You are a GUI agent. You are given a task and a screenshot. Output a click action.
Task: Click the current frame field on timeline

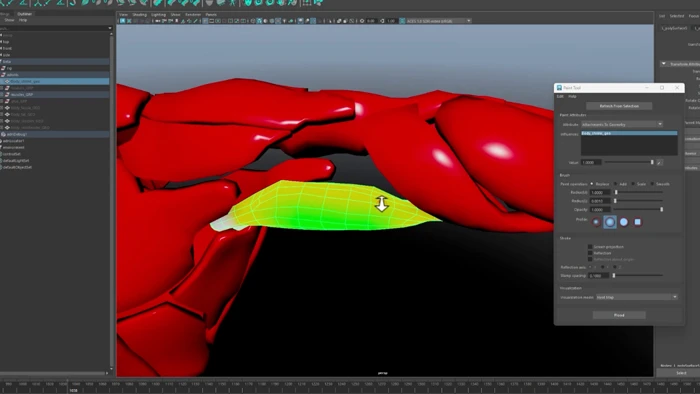click(x=74, y=390)
